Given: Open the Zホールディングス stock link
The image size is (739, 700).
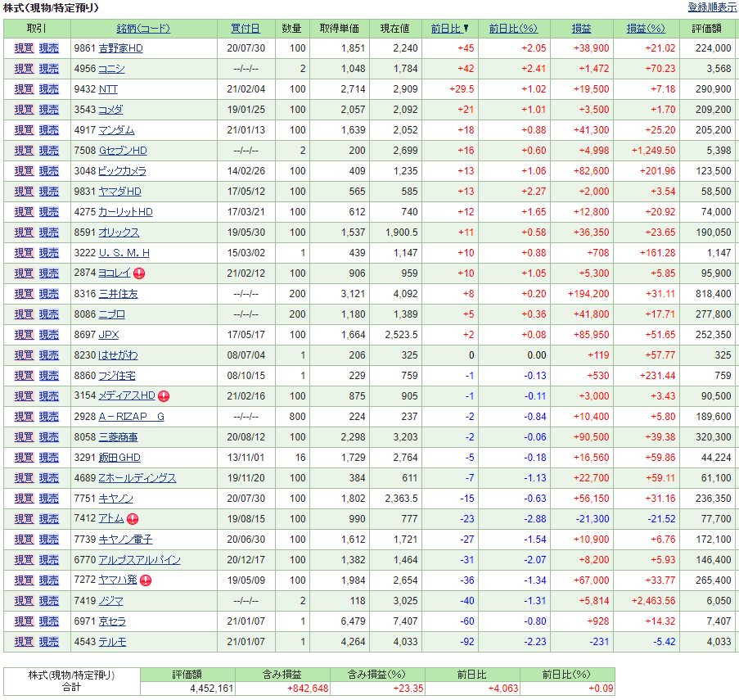Looking at the screenshot, I should point(137,478).
